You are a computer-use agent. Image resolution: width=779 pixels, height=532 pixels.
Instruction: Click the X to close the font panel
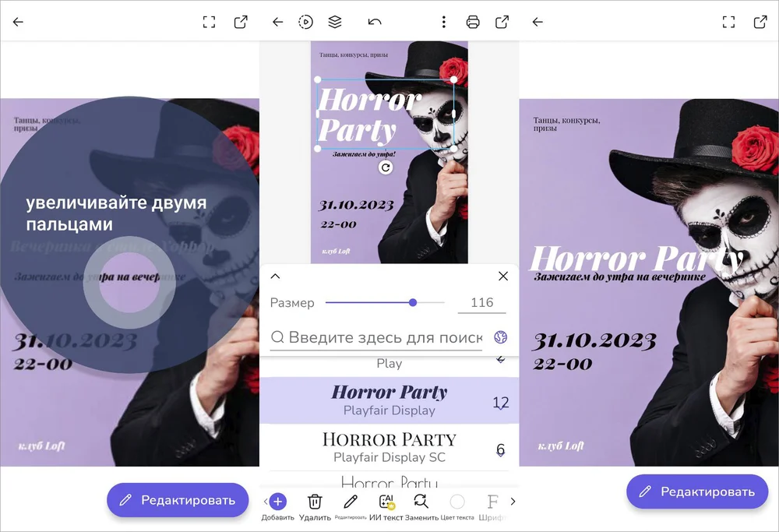(502, 276)
